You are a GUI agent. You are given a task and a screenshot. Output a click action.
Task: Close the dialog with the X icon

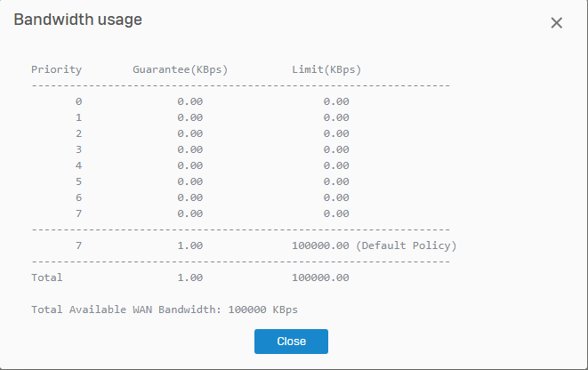(x=557, y=23)
